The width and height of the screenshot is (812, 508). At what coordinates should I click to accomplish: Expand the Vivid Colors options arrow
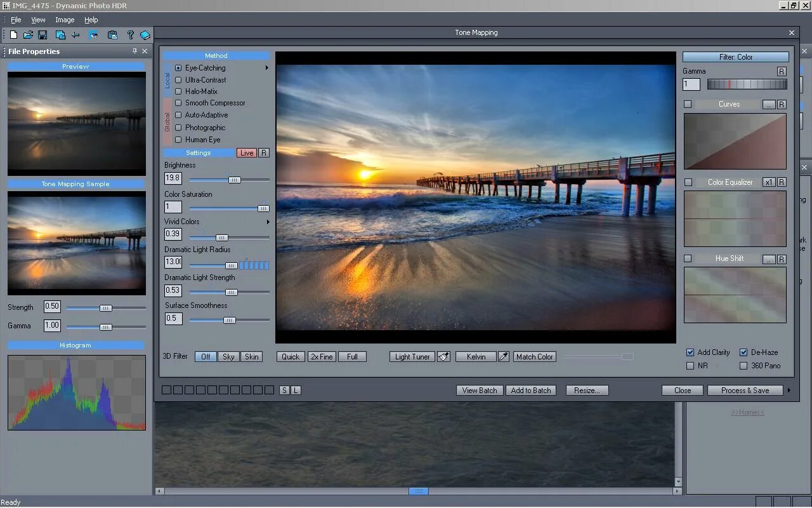268,222
